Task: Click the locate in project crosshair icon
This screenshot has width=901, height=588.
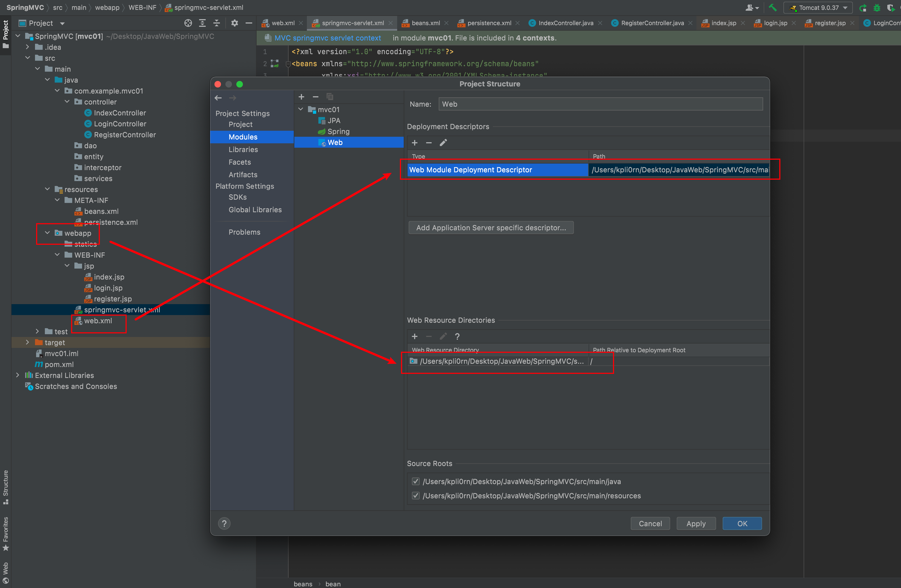Action: coord(188,23)
